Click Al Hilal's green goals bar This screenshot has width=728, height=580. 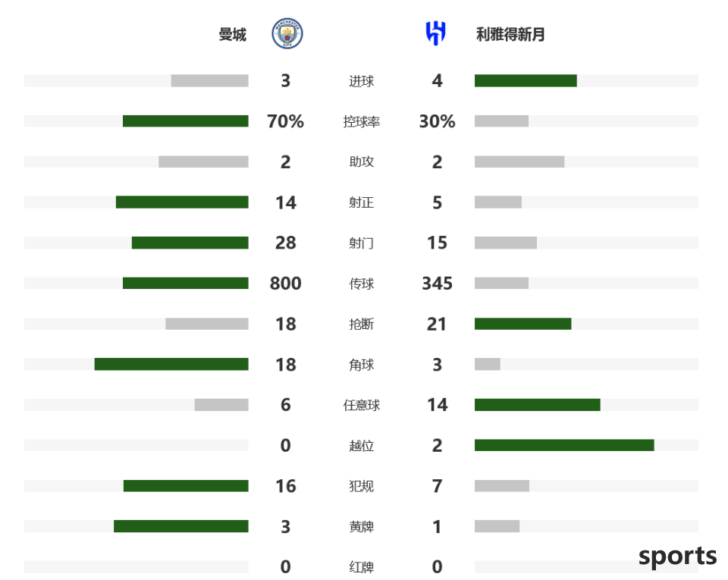(526, 80)
